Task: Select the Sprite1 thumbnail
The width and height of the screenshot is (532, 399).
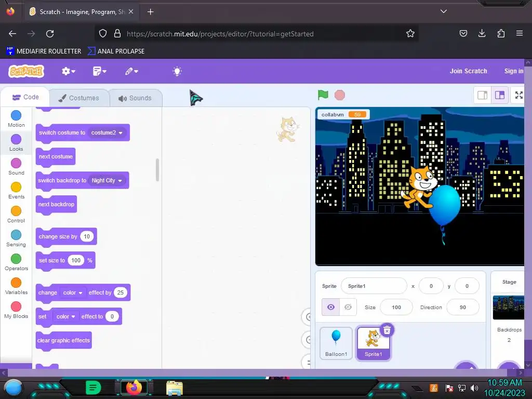Action: coord(373,343)
